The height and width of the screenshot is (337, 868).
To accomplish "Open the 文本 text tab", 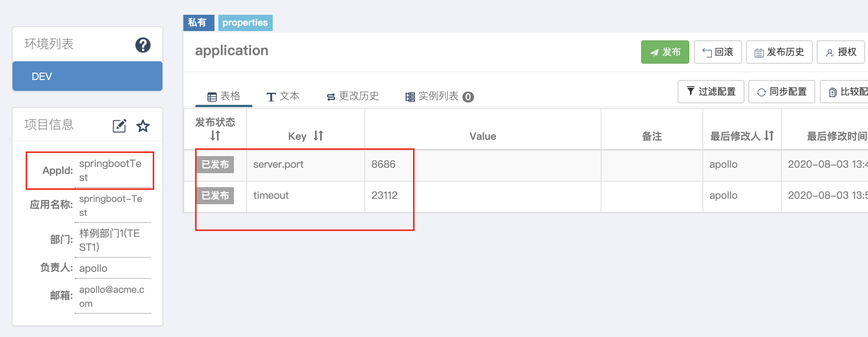I will (283, 96).
